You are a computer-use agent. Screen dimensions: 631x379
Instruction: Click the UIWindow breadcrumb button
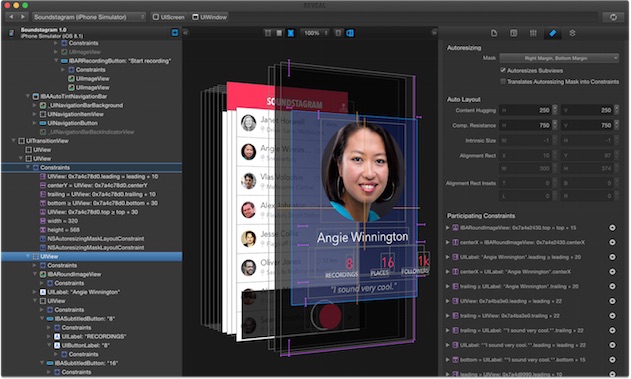coord(210,17)
